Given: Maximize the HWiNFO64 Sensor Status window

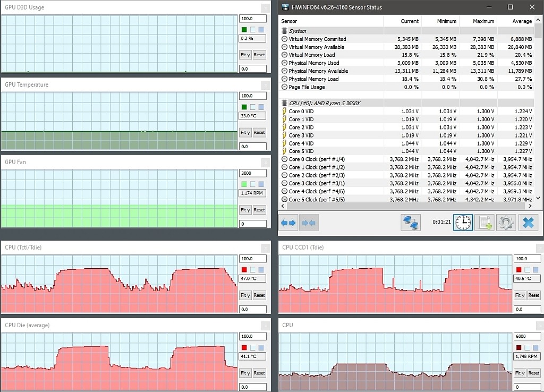Looking at the screenshot, I should tap(511, 7).
